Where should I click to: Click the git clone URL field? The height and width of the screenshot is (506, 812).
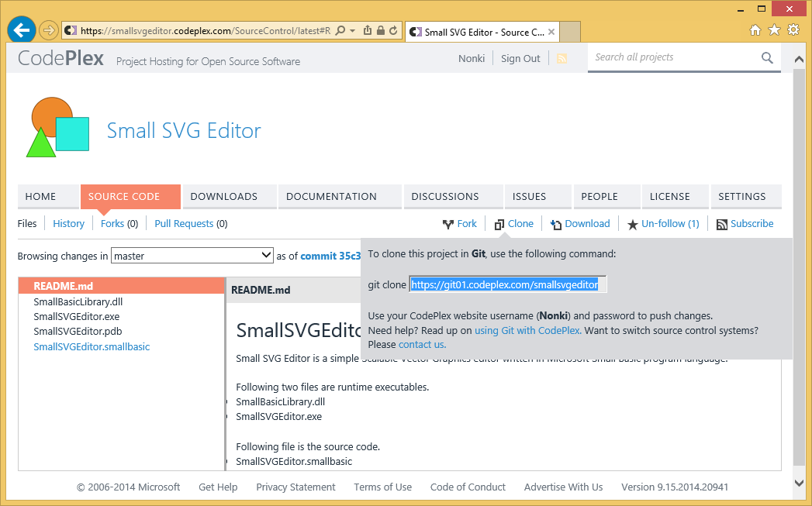coord(507,284)
